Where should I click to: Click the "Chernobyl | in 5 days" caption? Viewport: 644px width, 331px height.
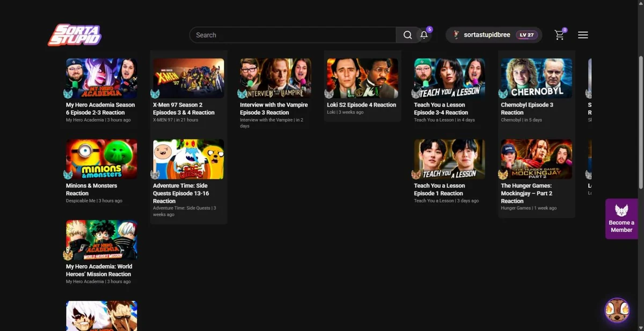521,120
